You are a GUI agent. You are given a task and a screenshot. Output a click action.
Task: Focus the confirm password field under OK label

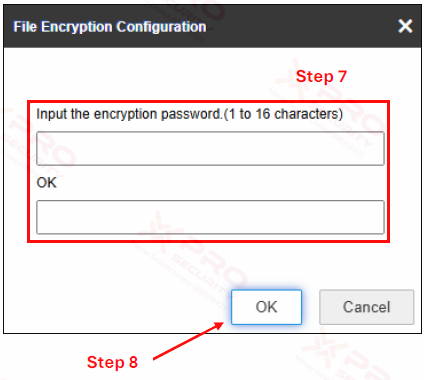[x=210, y=217]
